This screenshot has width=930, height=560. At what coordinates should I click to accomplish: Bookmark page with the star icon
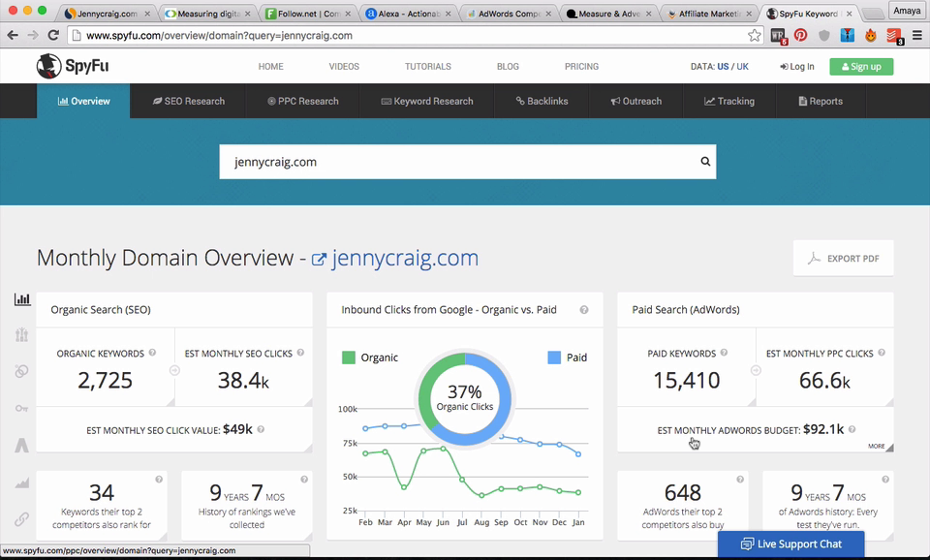click(x=755, y=36)
